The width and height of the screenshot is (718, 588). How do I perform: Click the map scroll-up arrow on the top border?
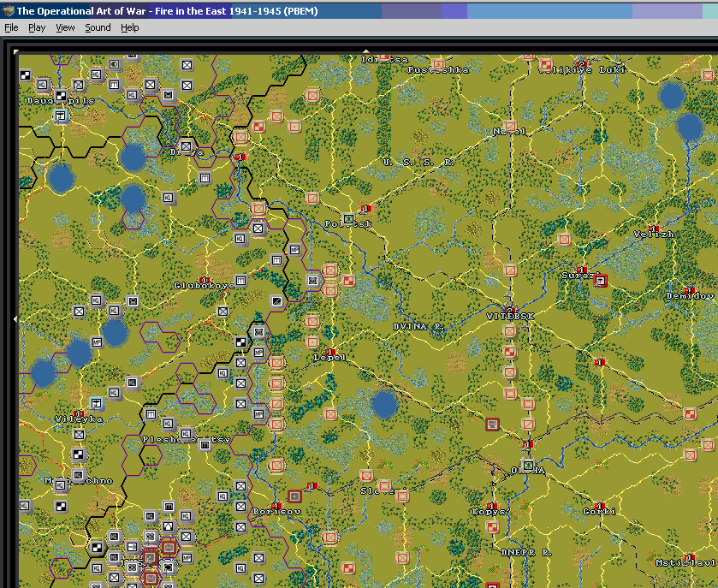[365, 51]
